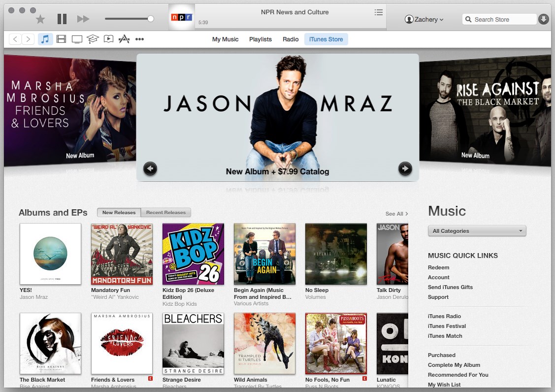Open the Redeem quick link

pyautogui.click(x=438, y=267)
